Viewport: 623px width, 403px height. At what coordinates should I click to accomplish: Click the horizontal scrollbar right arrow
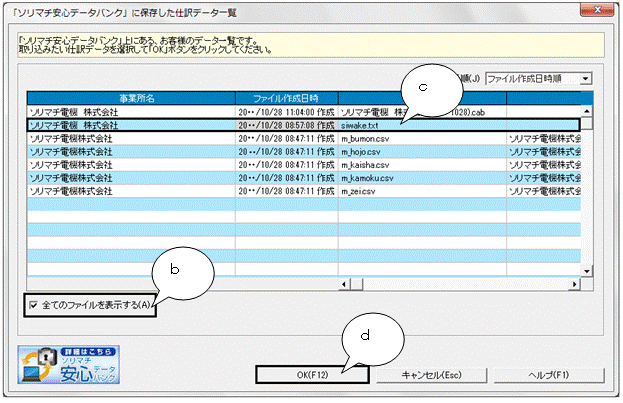pos(575,284)
